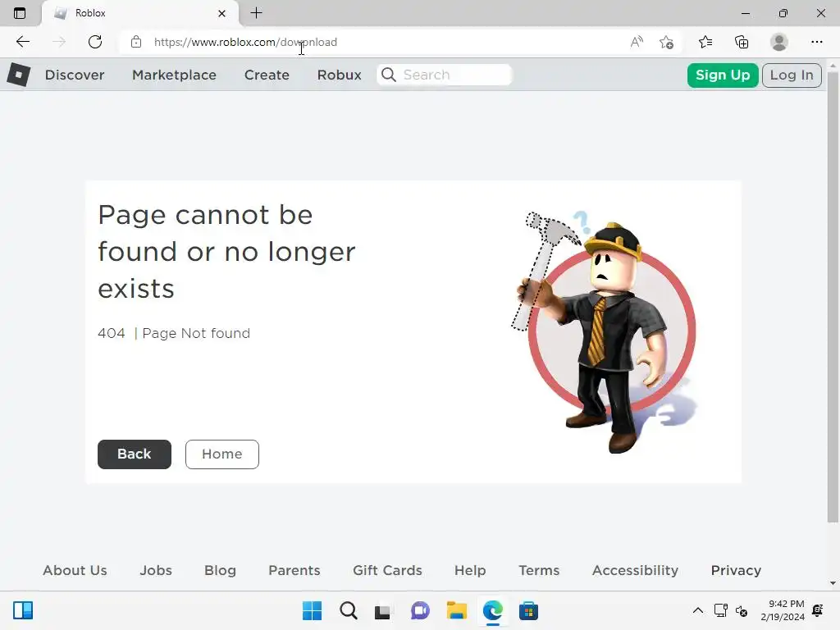Open Task View on the taskbar
The width and height of the screenshot is (840, 630).
point(383,610)
